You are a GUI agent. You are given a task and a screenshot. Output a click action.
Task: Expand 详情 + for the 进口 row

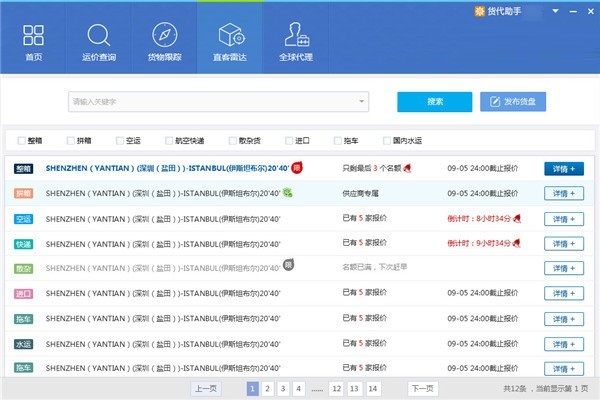(x=564, y=294)
